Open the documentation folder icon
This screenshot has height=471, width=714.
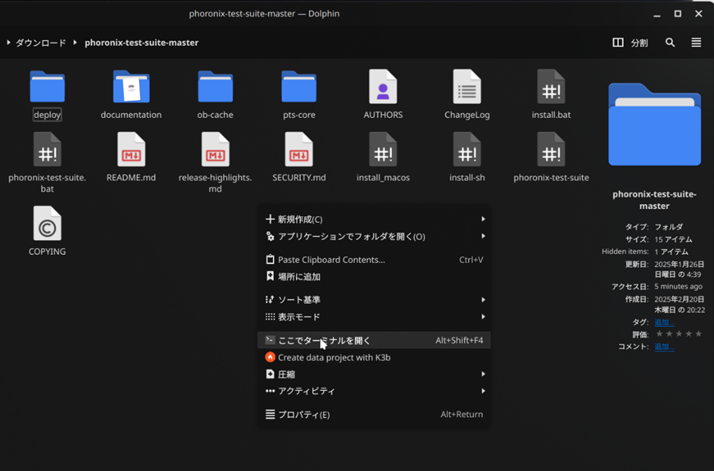pyautogui.click(x=131, y=87)
